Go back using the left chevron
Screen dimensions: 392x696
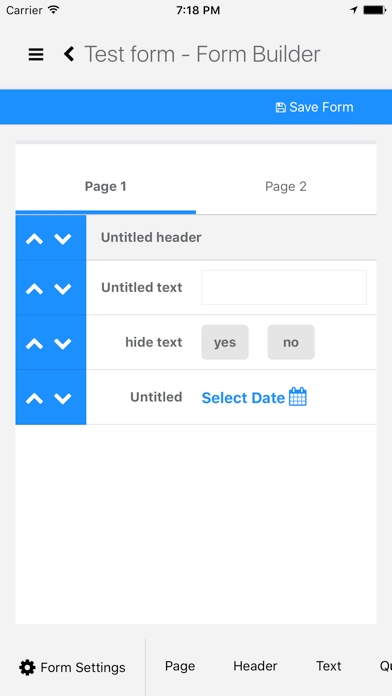click(69, 54)
